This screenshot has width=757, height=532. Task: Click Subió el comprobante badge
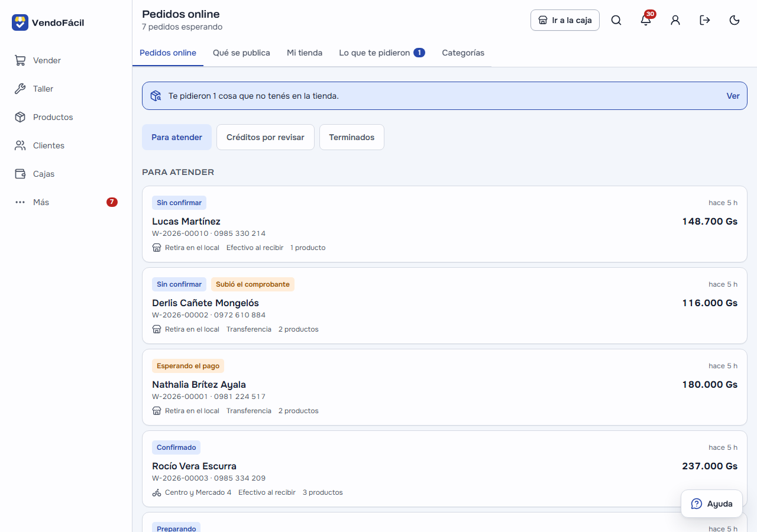(x=253, y=284)
